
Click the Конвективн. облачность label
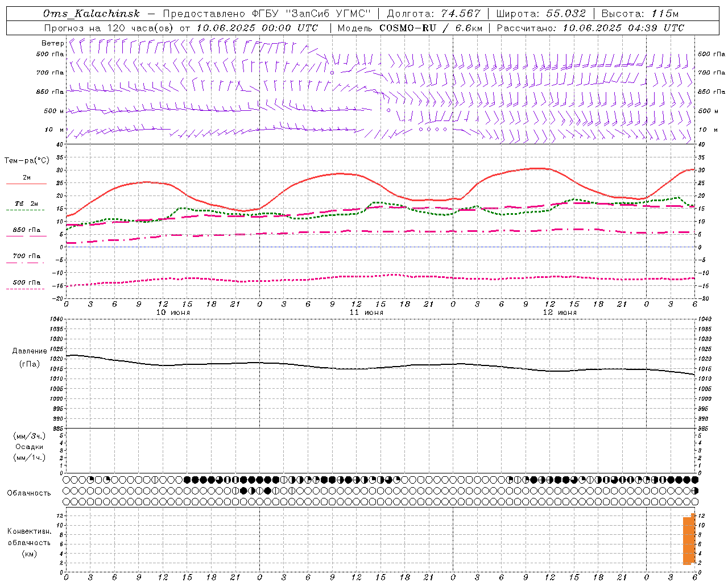(29, 537)
